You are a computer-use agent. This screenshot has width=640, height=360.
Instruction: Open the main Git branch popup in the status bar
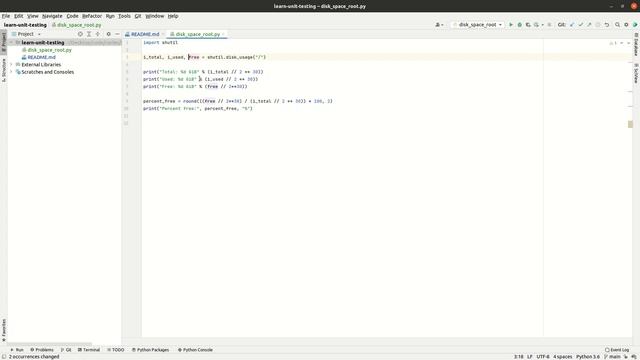pyautogui.click(x=612, y=357)
